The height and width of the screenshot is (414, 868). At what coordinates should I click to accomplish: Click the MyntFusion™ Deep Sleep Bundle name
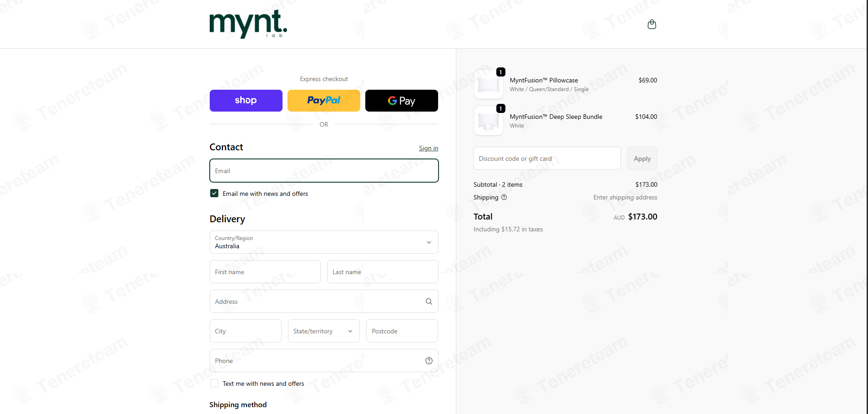556,117
